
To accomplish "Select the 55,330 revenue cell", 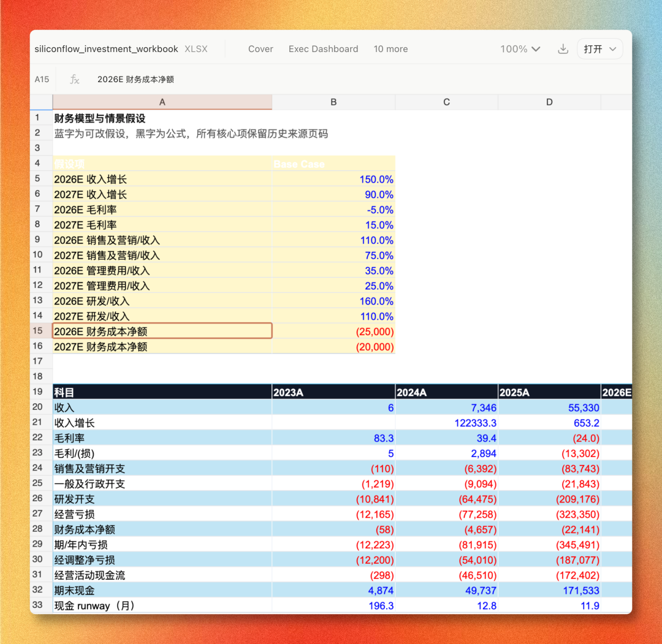I will [x=549, y=407].
